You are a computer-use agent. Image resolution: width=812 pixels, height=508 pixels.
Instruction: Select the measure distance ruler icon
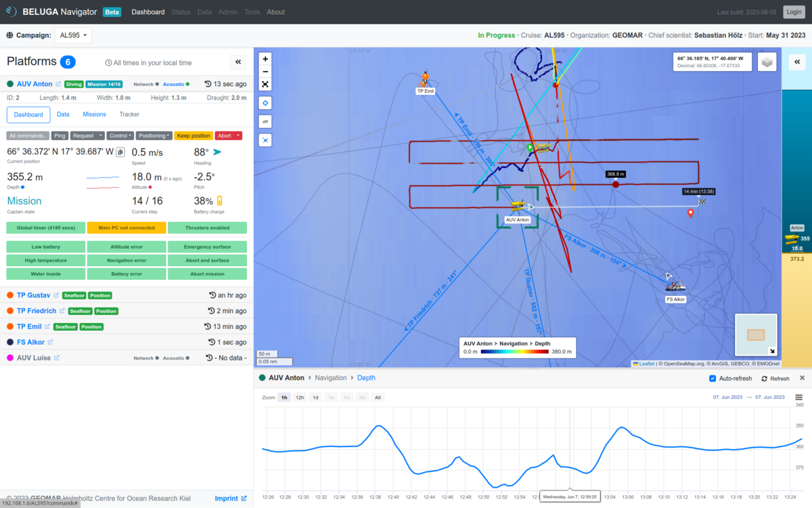click(x=265, y=121)
